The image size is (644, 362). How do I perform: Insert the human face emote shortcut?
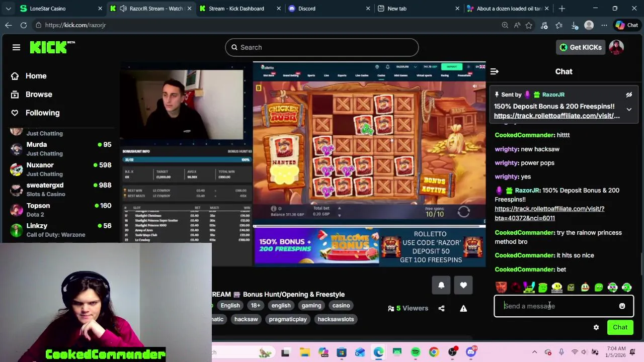pyautogui.click(x=501, y=287)
